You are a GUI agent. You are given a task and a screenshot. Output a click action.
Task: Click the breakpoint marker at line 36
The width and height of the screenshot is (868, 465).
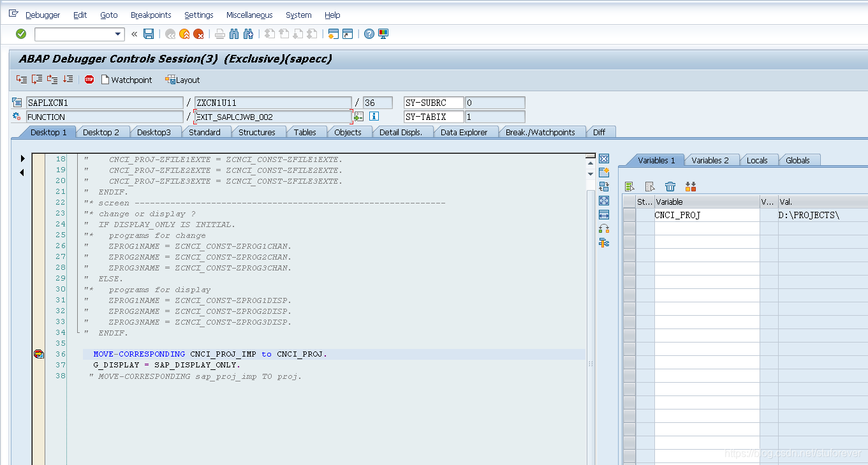[x=39, y=354]
